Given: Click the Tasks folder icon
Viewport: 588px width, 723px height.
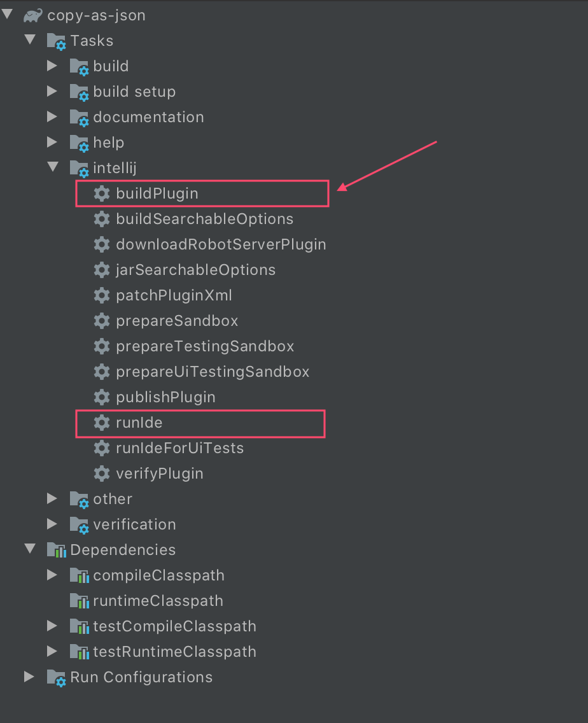Looking at the screenshot, I should pos(57,41).
